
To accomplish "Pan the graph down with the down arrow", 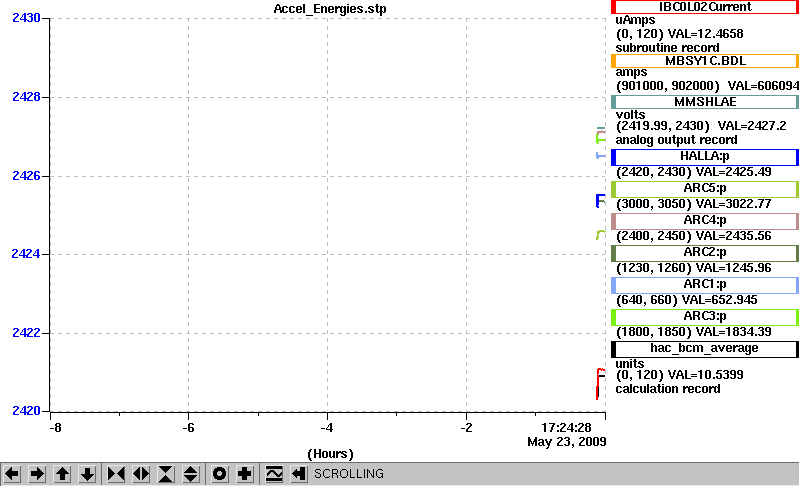I will (x=87, y=474).
